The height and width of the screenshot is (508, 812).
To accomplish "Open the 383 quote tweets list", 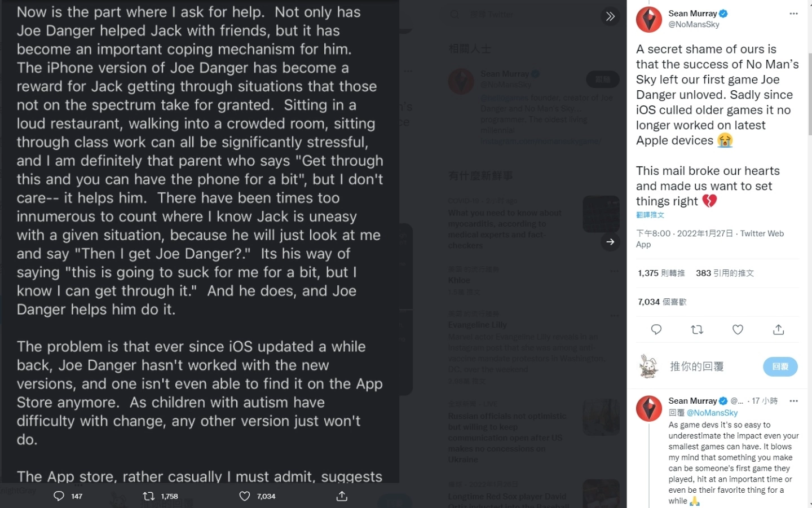I will (725, 273).
